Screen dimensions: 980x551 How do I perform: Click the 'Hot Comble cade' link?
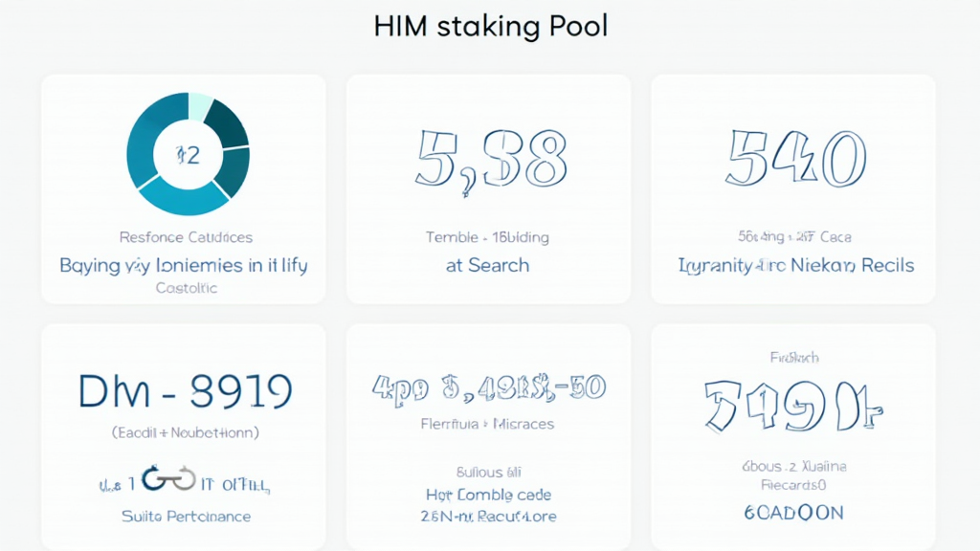(489, 495)
